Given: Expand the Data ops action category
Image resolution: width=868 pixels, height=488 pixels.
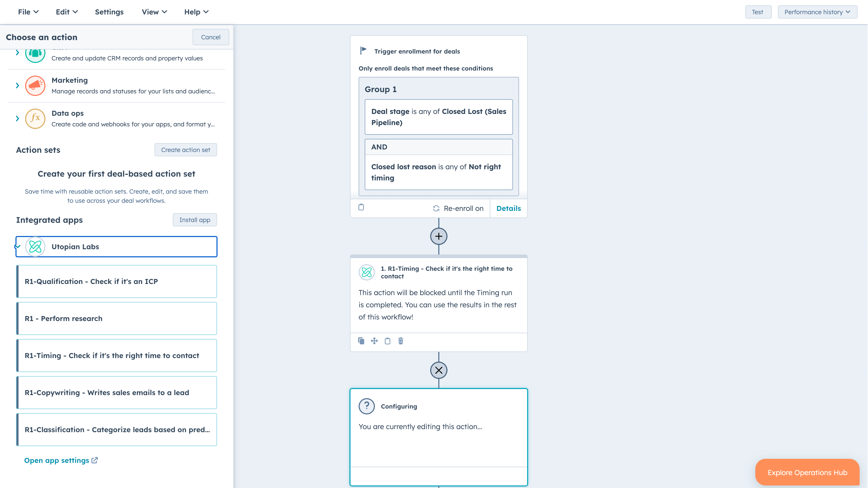Looking at the screenshot, I should [17, 118].
